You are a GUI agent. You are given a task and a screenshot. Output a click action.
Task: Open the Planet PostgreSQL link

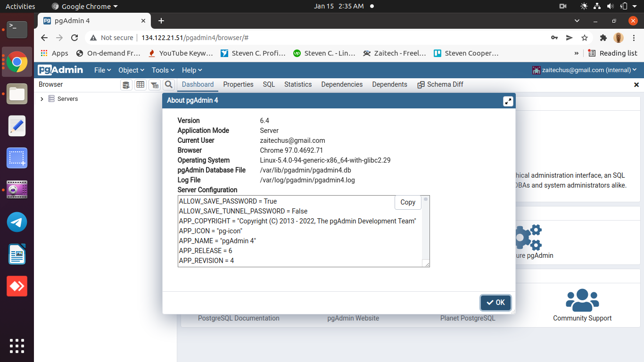tap(468, 318)
